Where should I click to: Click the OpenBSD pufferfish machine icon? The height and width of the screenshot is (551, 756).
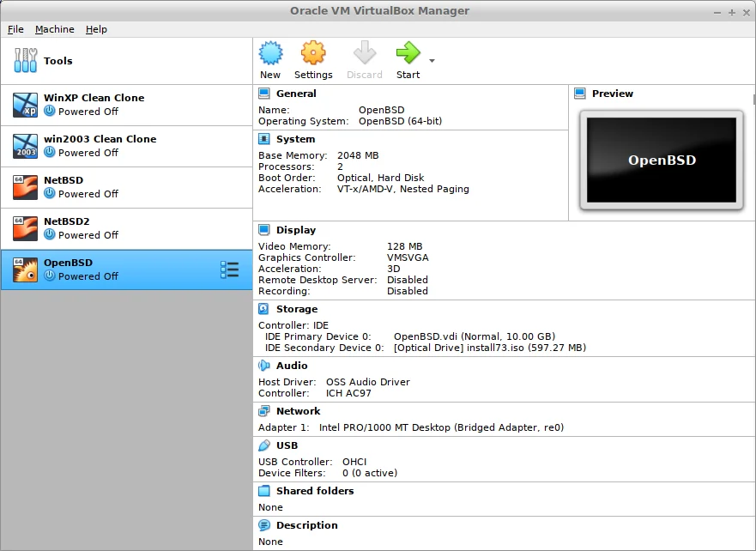click(26, 269)
